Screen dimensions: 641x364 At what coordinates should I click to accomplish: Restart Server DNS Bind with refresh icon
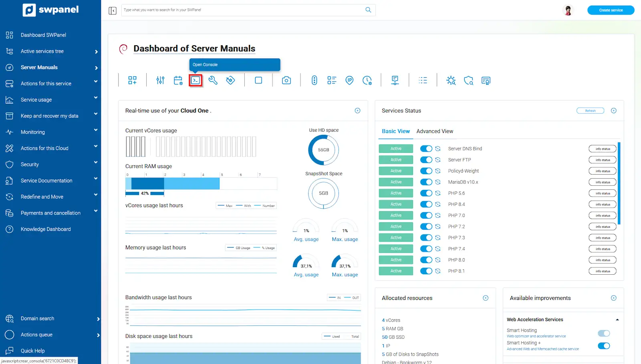[438, 149]
